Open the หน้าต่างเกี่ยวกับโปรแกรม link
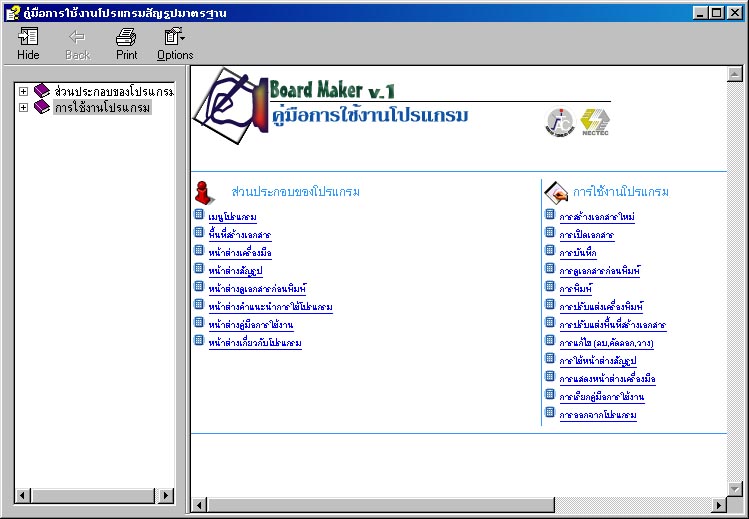The width and height of the screenshot is (749, 519). [255, 343]
